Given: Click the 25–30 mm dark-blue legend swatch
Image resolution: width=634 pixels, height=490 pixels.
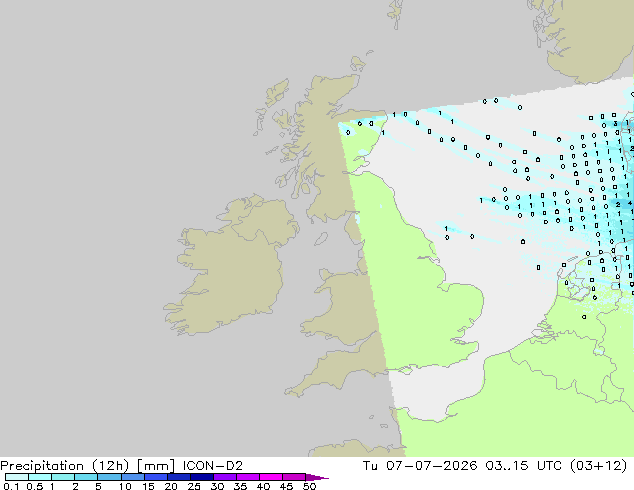Looking at the screenshot, I should pos(202,477).
